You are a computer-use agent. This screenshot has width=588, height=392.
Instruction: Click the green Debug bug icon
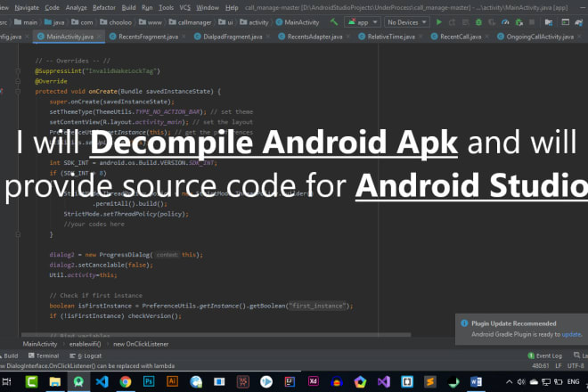click(478, 22)
